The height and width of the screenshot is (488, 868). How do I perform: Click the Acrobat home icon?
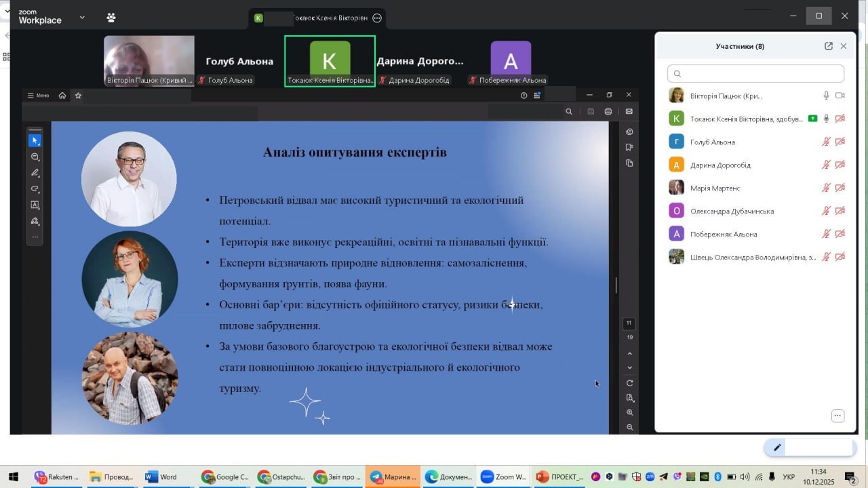pyautogui.click(x=62, y=96)
